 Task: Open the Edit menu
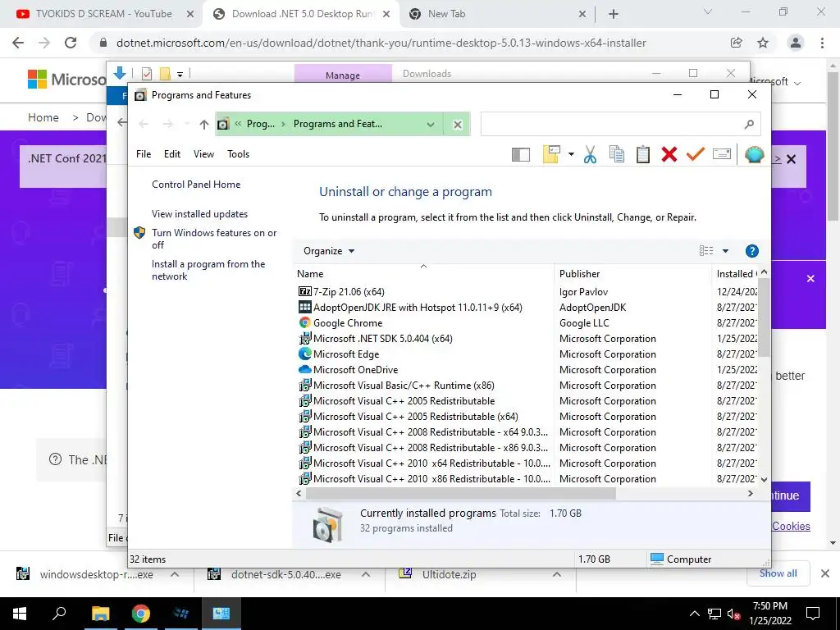pos(172,154)
